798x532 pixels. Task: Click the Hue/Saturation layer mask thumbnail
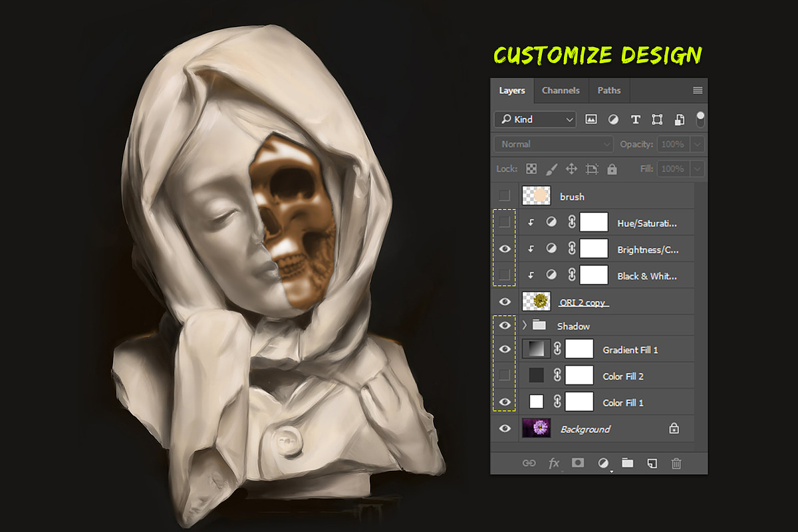point(594,223)
